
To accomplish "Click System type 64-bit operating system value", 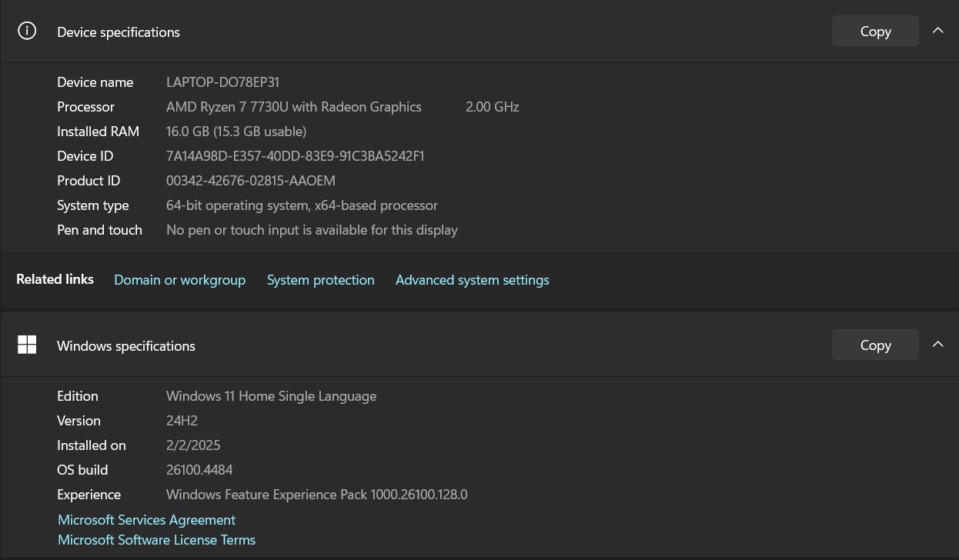I will (302, 205).
